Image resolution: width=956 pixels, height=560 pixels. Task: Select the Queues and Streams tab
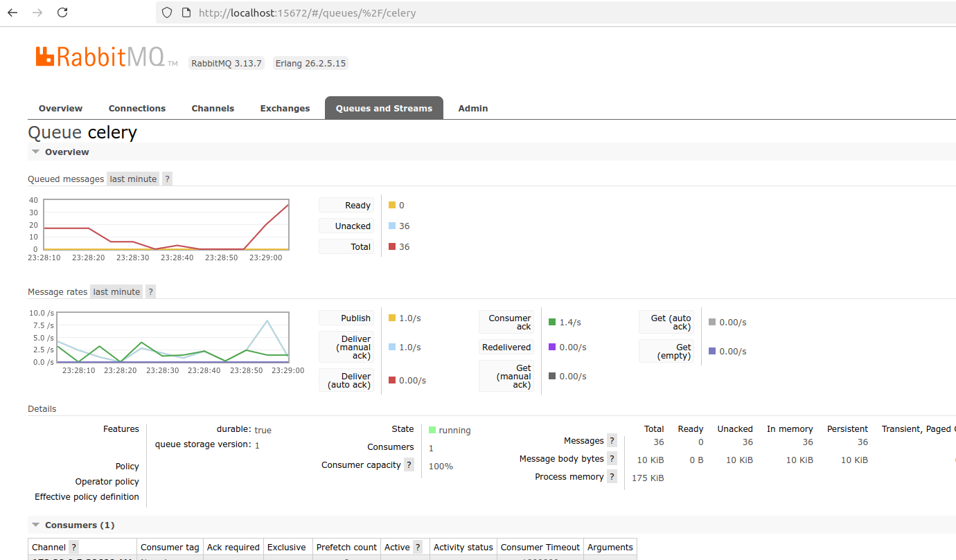click(x=384, y=108)
